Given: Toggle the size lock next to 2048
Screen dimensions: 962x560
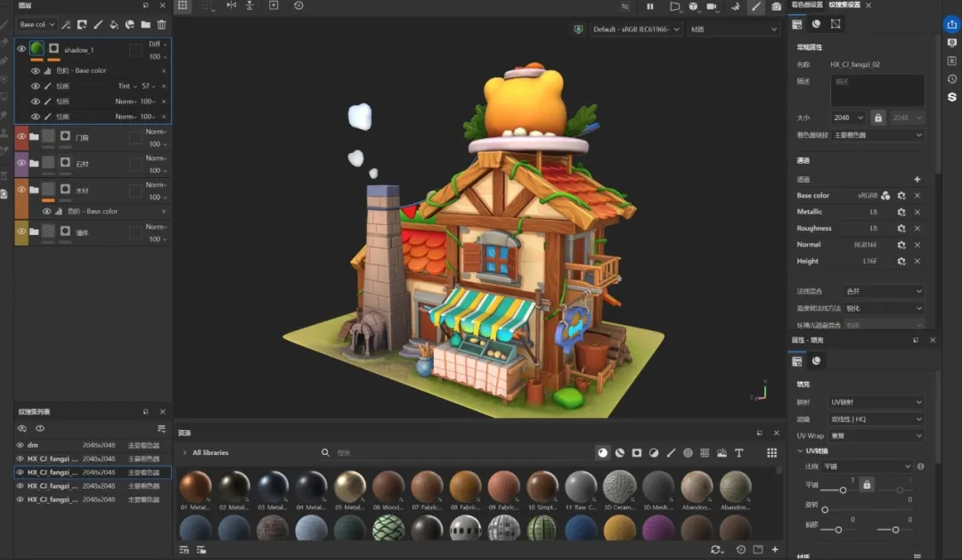Looking at the screenshot, I should 878,118.
